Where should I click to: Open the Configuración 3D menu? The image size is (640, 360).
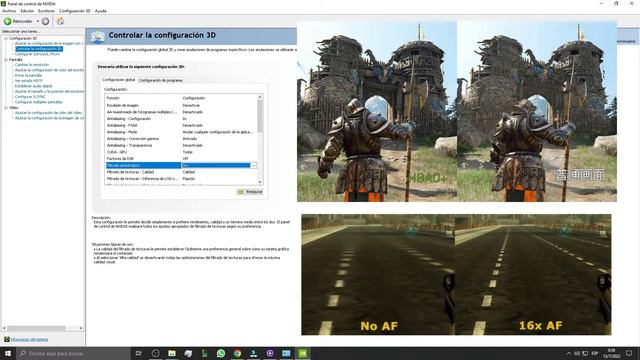coord(74,11)
